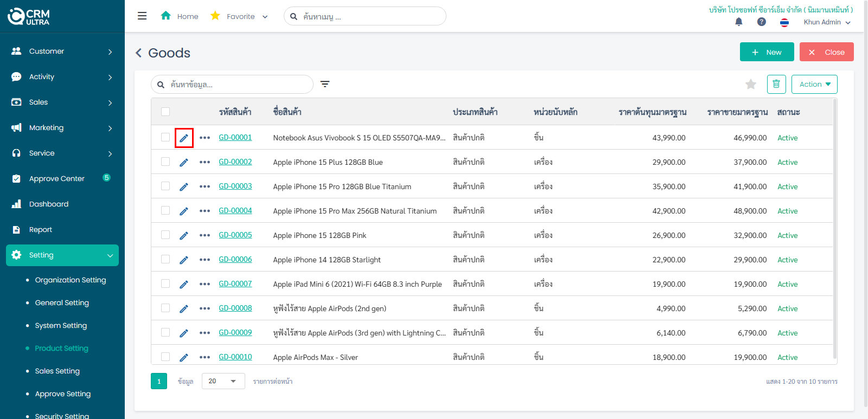Click the table vertical scrollbar
The width and height of the screenshot is (868, 419).
pyautogui.click(x=835, y=228)
